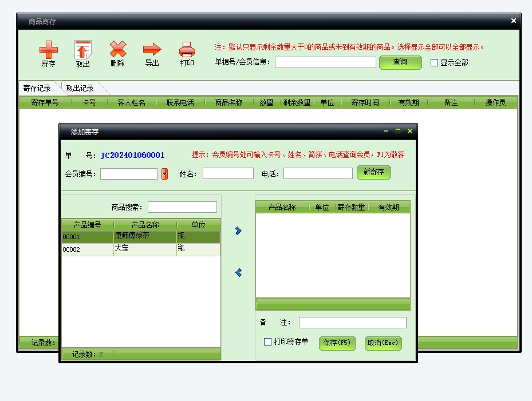Click the red X 删除 delete icon
This screenshot has width=532, height=401.
117,50
